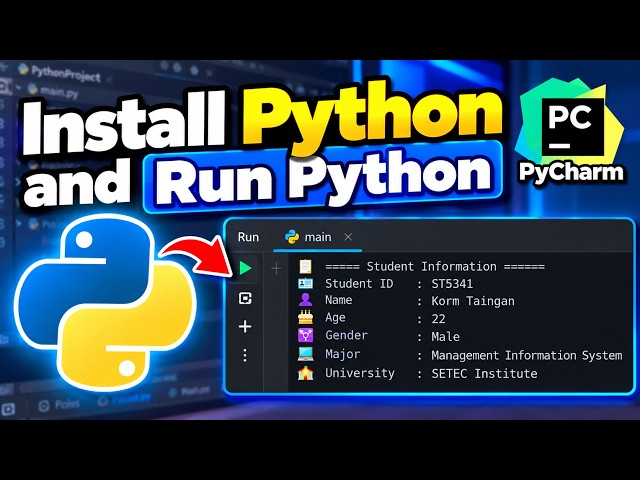Click the value "Korm Taingan"
Screen dimensions: 640x480
click(473, 301)
